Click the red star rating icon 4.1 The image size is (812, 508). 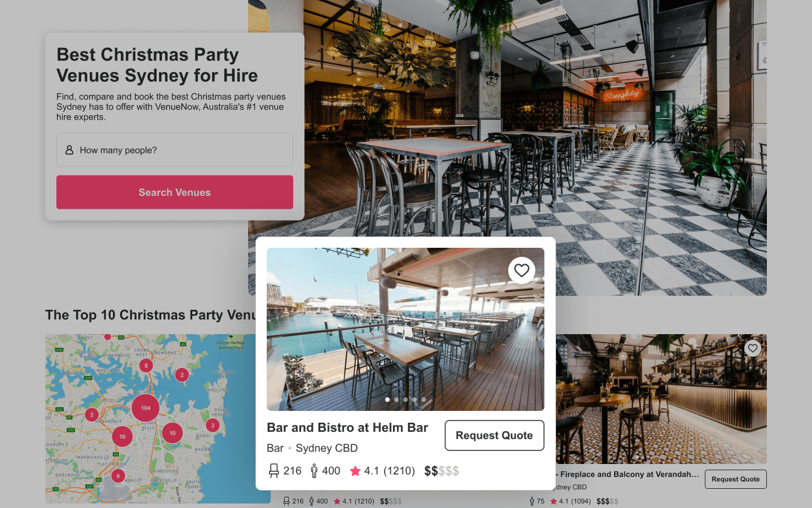(x=355, y=471)
